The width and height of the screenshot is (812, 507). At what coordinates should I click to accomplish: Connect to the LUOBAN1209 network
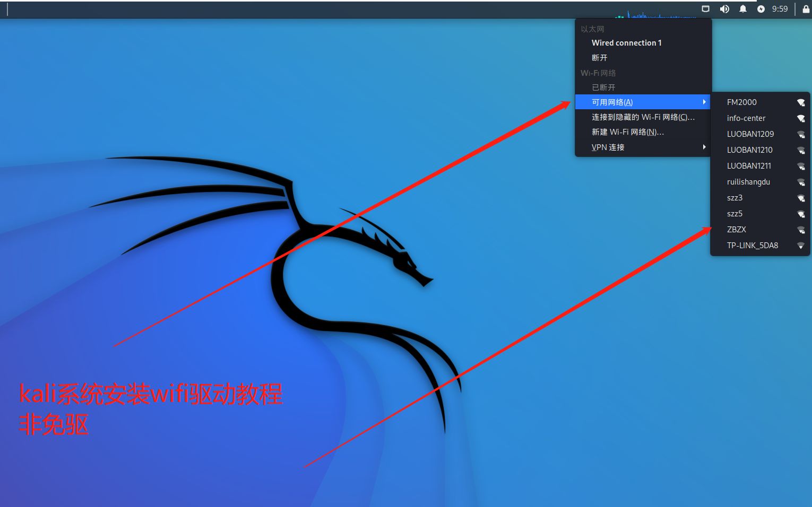[x=760, y=134]
